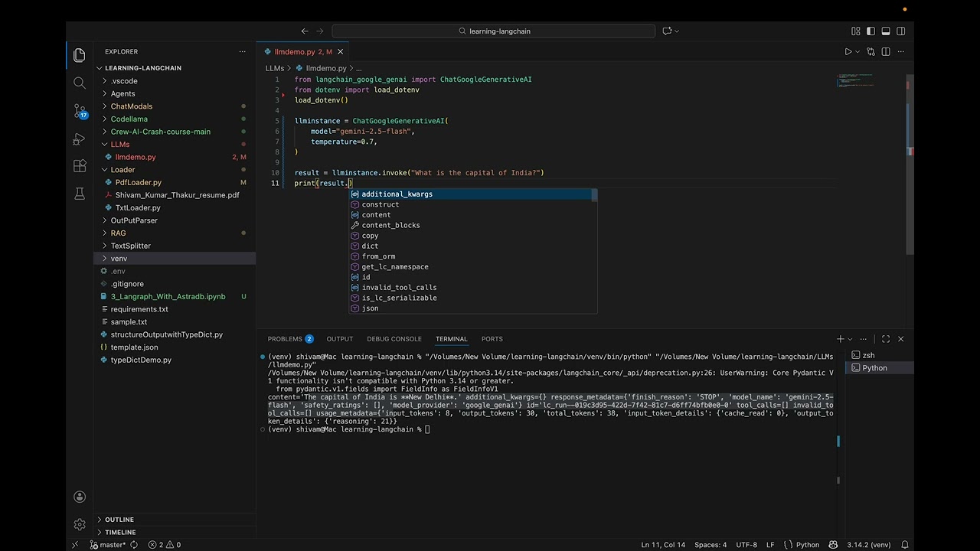Click the learning-langchain command center search box
980x551 pixels.
(494, 31)
